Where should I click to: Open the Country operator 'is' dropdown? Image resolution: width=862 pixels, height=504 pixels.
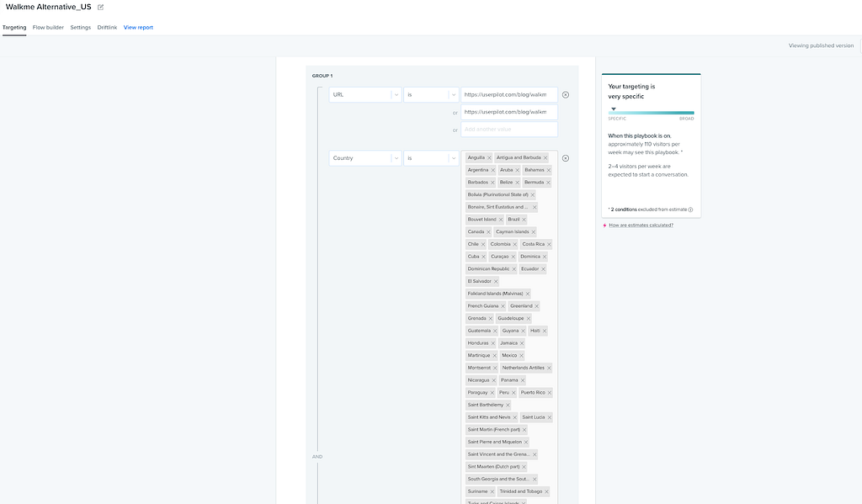[x=431, y=157]
